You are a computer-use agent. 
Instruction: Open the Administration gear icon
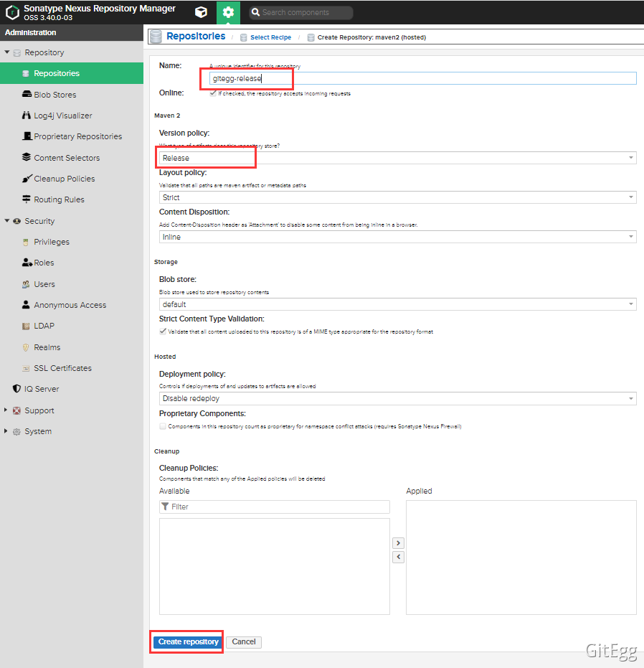tap(228, 12)
